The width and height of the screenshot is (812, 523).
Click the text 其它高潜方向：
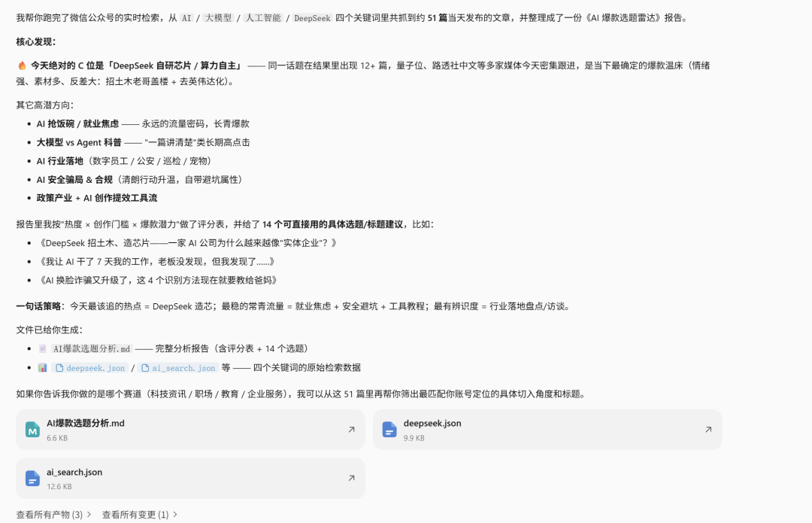click(45, 105)
